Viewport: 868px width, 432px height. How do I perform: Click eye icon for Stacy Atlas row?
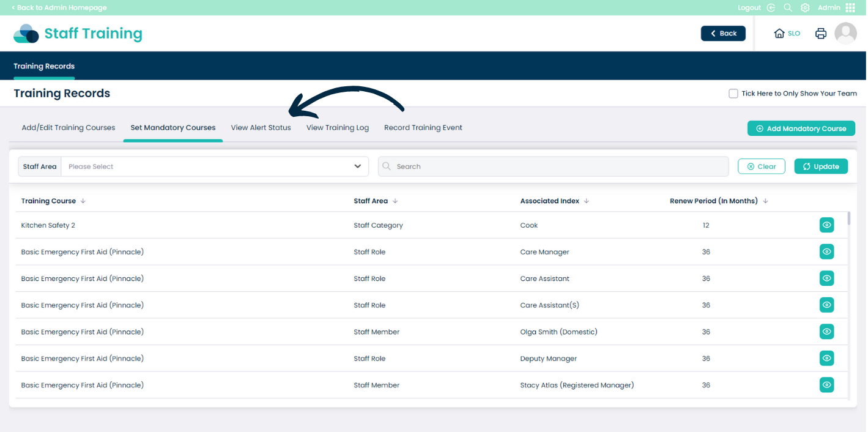827,385
